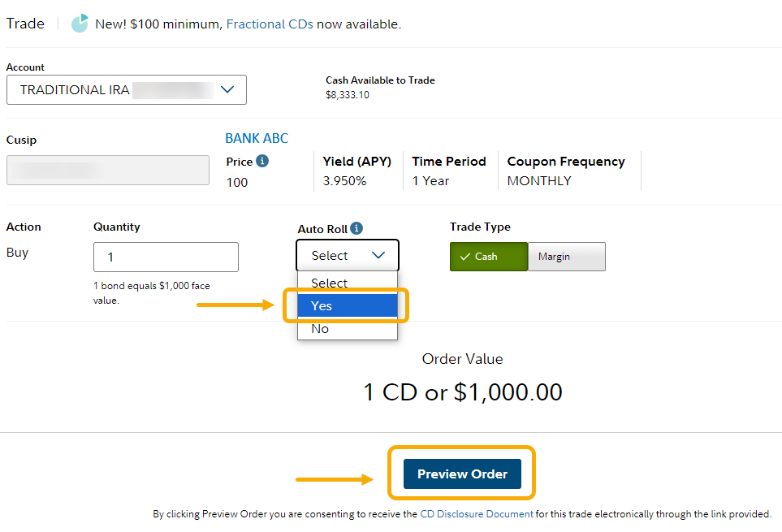
Task: Click the MONTHLY Coupon Frequency value
Action: [x=539, y=181]
